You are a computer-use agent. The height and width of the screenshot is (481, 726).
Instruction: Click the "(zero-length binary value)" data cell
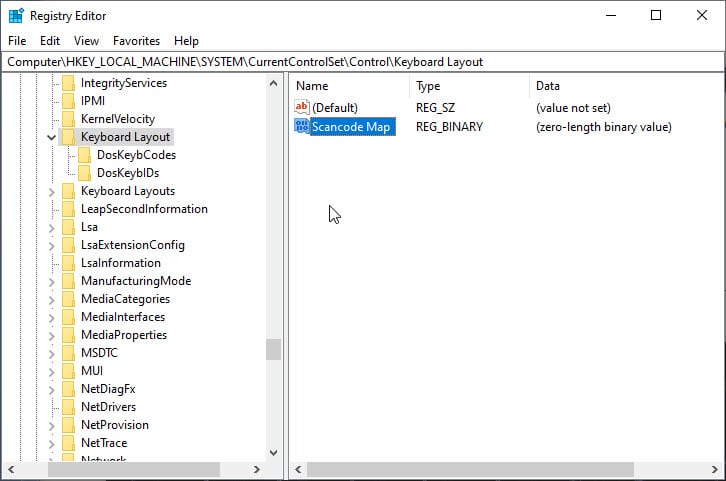[x=604, y=127]
